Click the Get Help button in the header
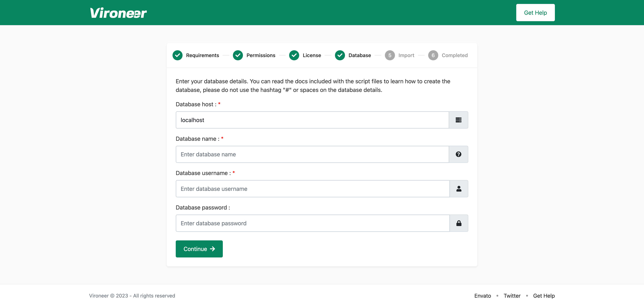Screen dimensions: 644x307 pos(535,13)
